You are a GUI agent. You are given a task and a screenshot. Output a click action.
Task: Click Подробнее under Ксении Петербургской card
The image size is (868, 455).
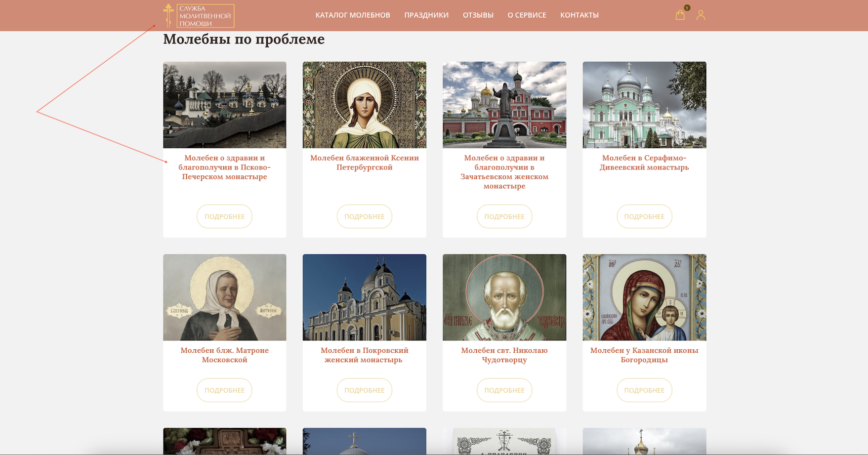365,216
